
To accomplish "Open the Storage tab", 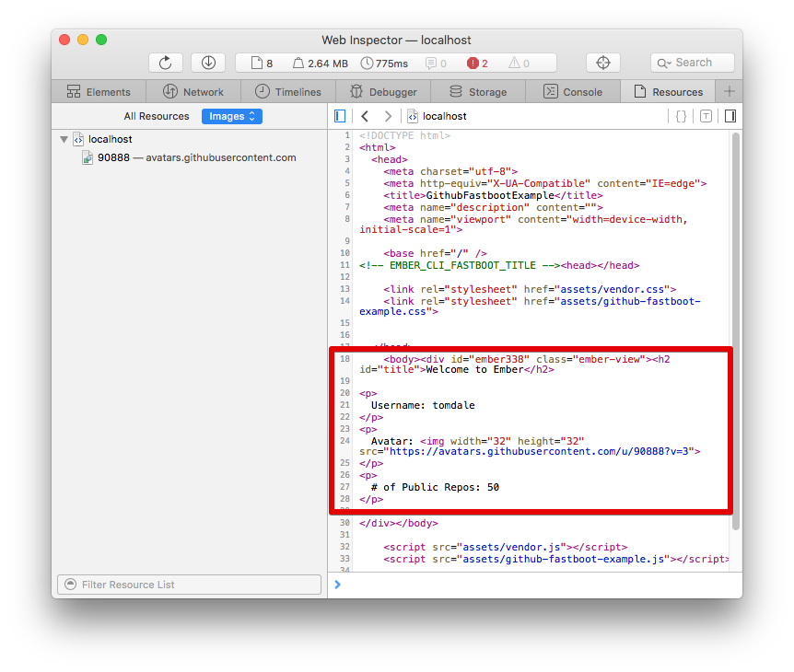I will click(x=478, y=91).
